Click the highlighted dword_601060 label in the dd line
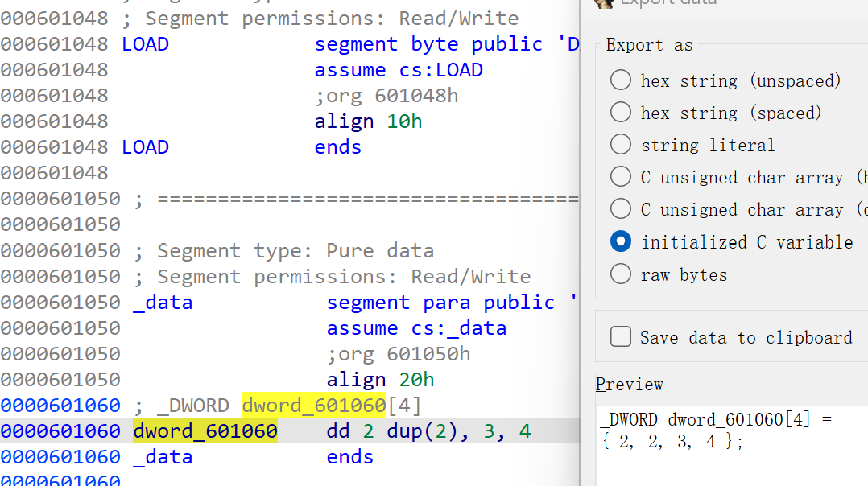Screen dimensions: 868x486 click(205, 431)
